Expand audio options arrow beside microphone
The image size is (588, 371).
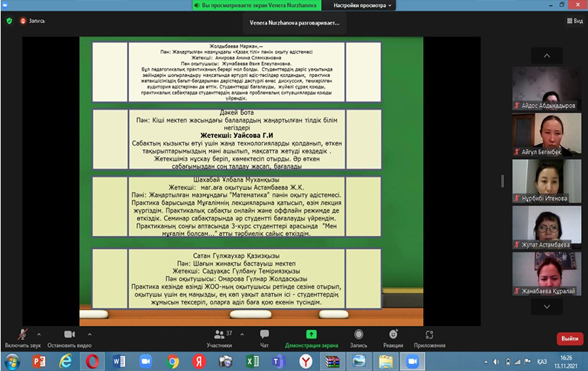39,334
